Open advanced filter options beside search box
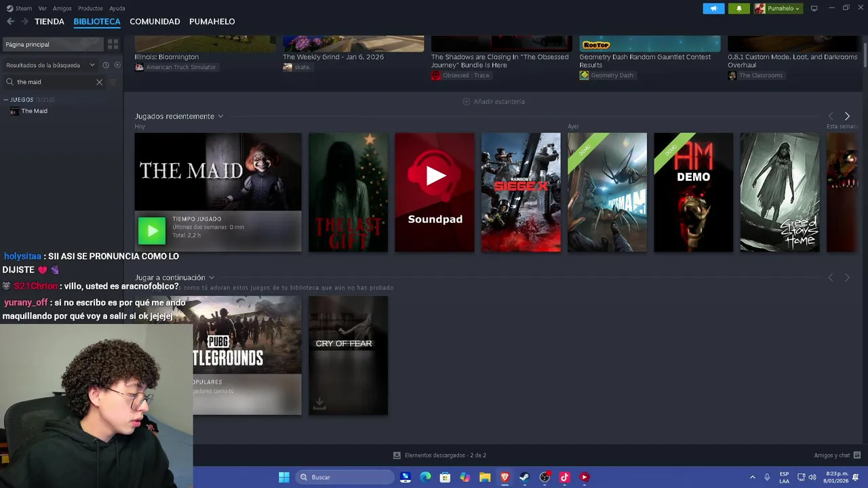Screen dimensions: 868x488 click(x=113, y=82)
